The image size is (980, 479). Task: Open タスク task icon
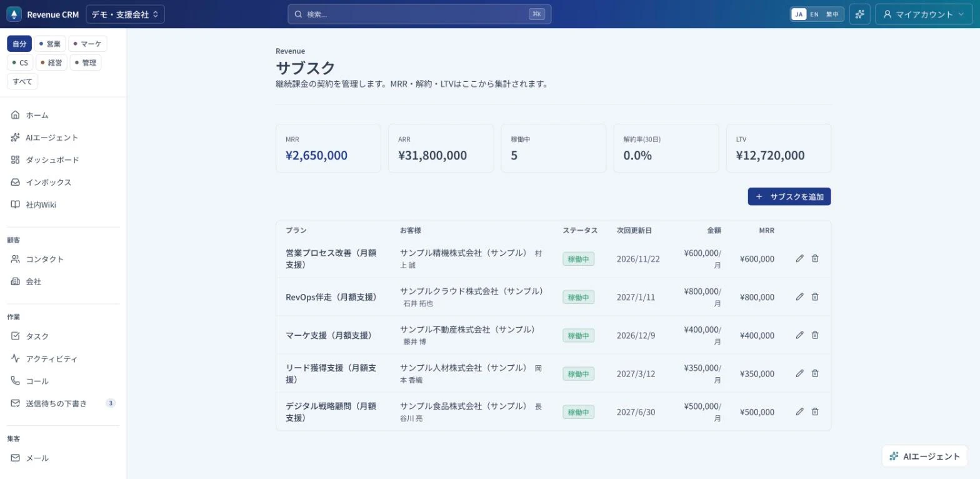15,336
